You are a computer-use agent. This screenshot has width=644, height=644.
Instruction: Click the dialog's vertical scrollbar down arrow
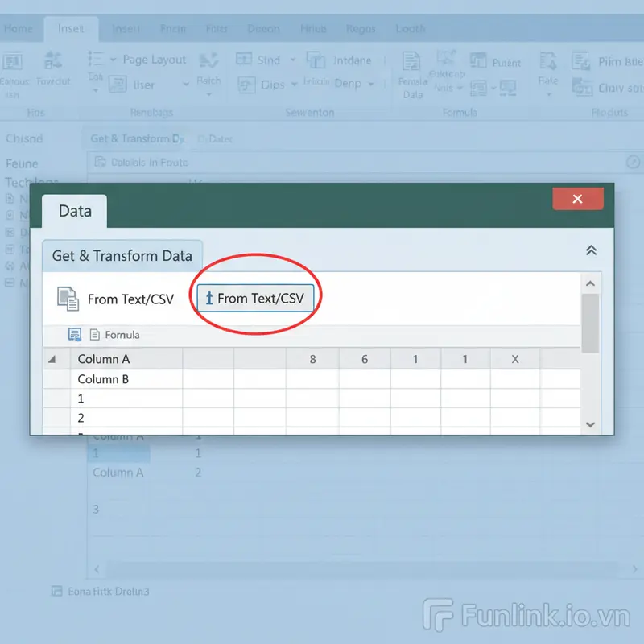pos(591,424)
